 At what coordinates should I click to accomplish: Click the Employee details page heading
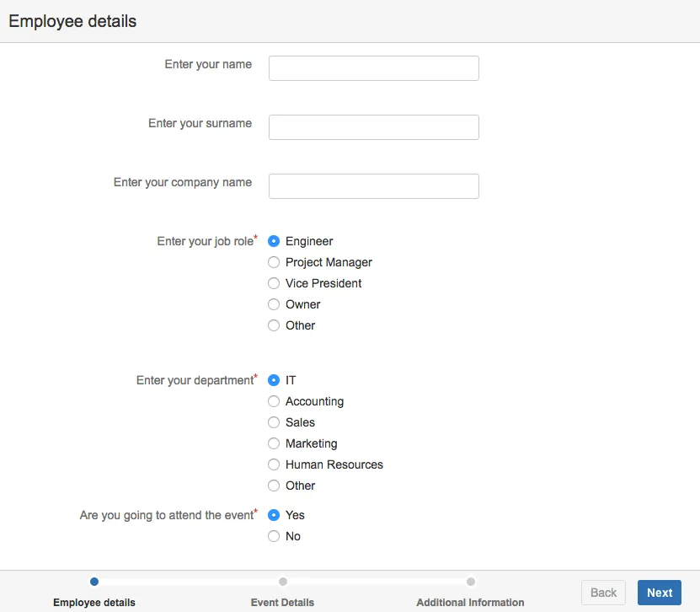click(x=72, y=21)
